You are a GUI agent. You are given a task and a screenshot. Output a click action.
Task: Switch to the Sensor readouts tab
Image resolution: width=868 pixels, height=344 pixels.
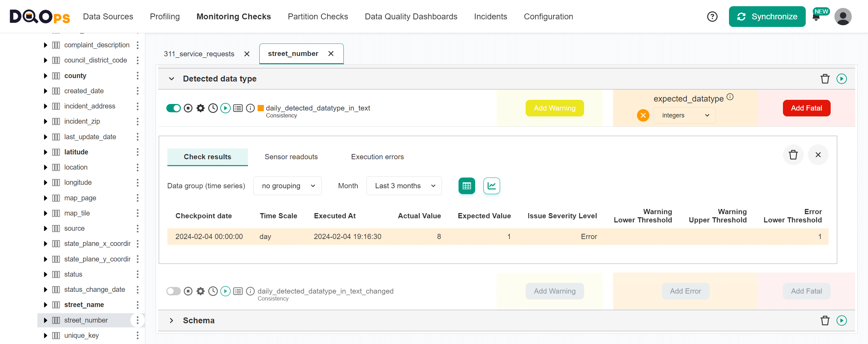tap(291, 157)
